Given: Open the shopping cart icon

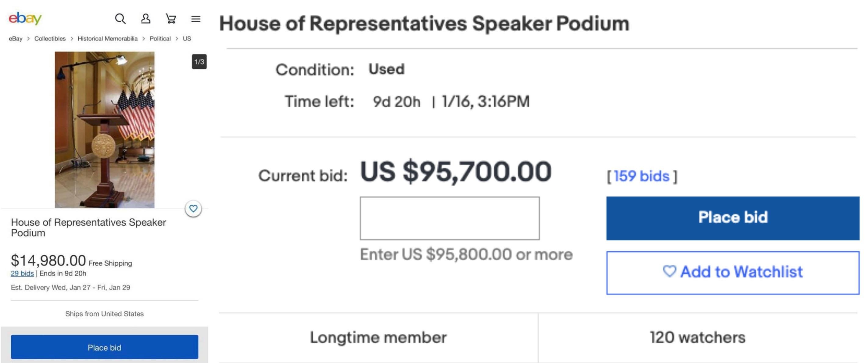Looking at the screenshot, I should coord(171,19).
